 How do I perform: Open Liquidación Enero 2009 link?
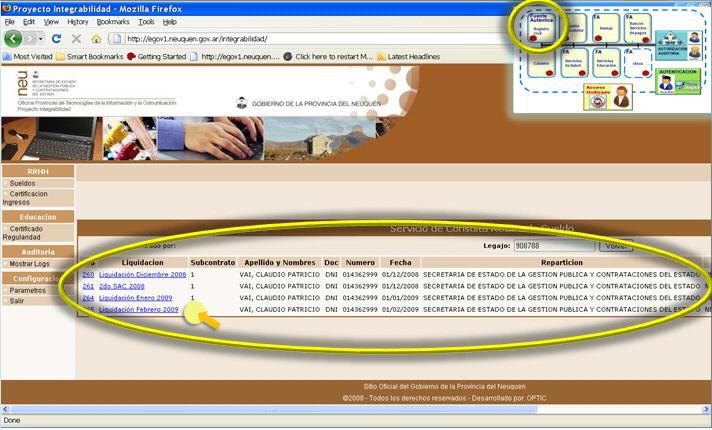click(x=135, y=298)
